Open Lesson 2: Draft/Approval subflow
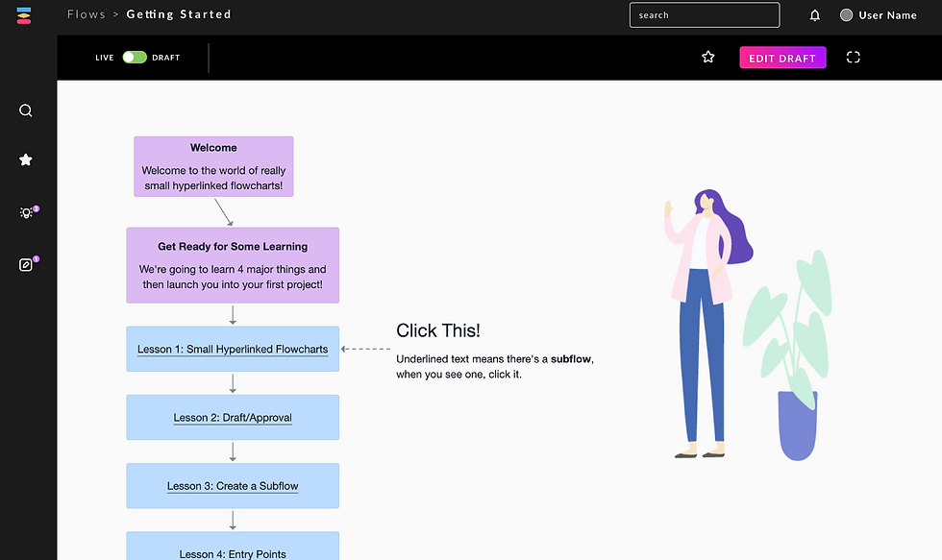The width and height of the screenshot is (942, 560). [x=233, y=418]
